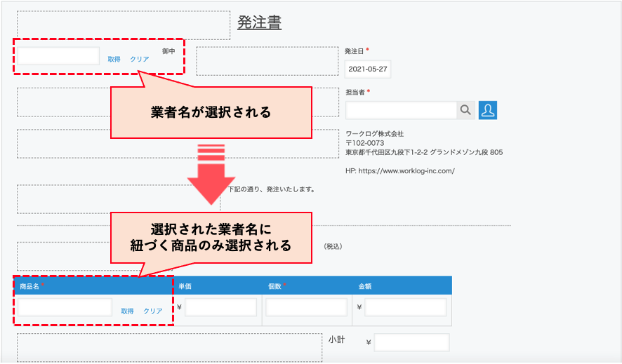The height and width of the screenshot is (364, 622).
Task: Click 取得 link beside the vendor name field
Action: point(114,59)
